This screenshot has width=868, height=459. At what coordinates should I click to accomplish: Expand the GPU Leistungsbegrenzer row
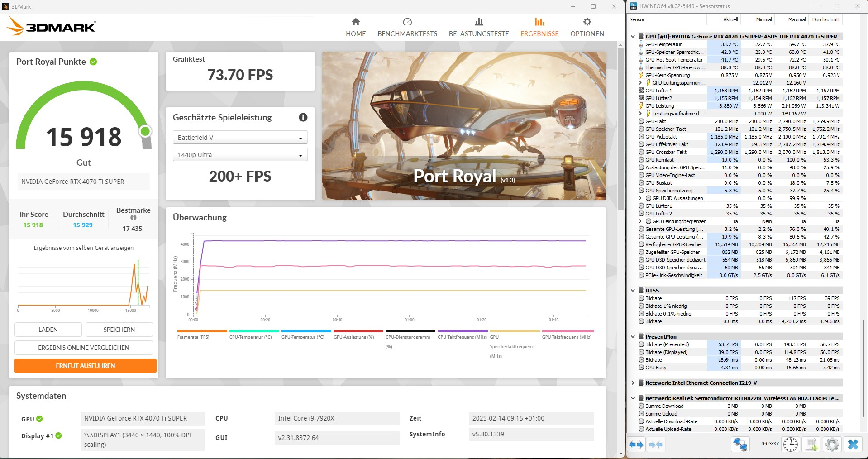coord(640,221)
